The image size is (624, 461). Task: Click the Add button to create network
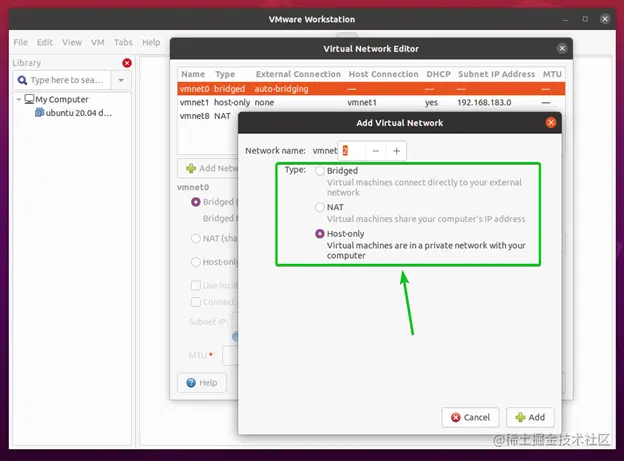(x=530, y=417)
